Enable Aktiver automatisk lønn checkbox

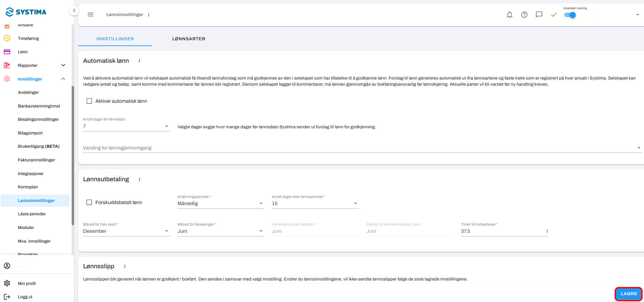point(89,101)
